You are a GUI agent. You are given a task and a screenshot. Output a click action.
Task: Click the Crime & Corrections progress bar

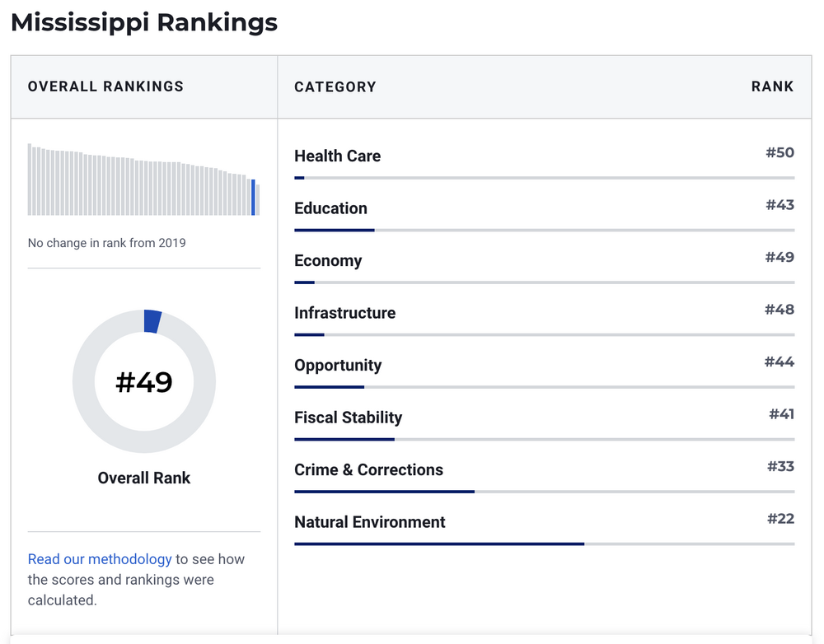pyautogui.click(x=544, y=492)
